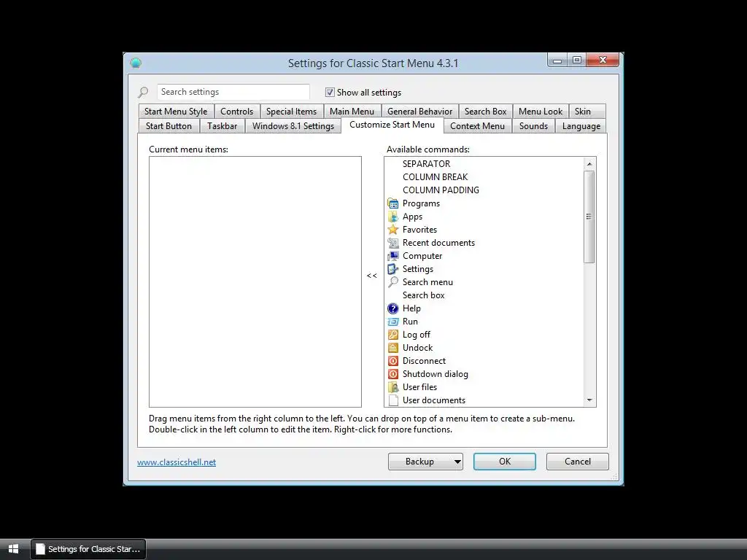The height and width of the screenshot is (560, 747).
Task: Uncheck Show all settings checkbox
Action: tap(330, 93)
